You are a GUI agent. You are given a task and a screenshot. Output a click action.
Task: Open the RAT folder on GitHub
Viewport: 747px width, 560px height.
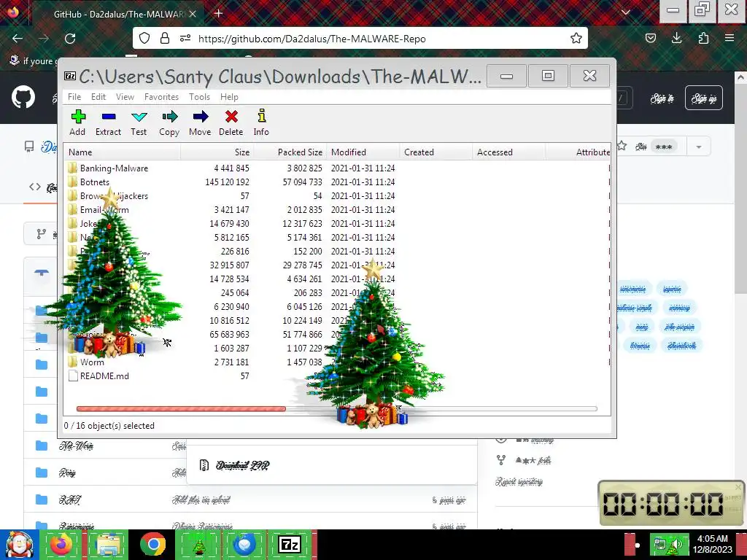pos(70,499)
